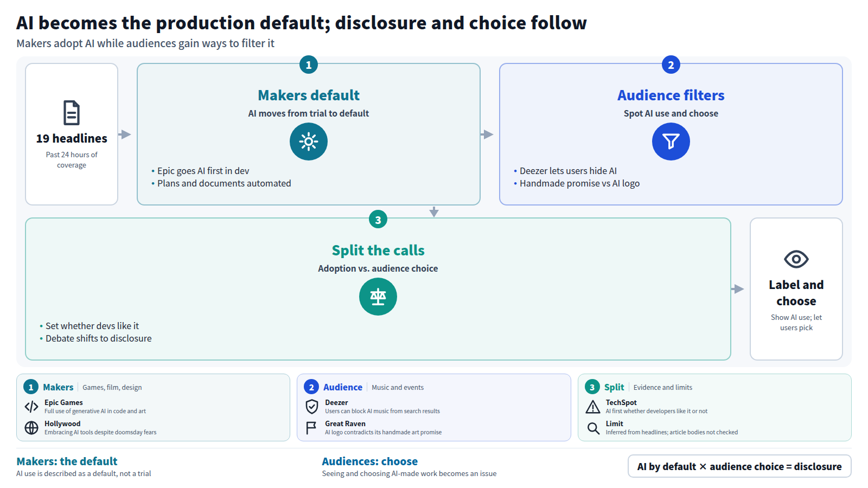Click the magnifier icon beside Limit
Image resolution: width=868 pixels, height=488 pixels.
593,428
